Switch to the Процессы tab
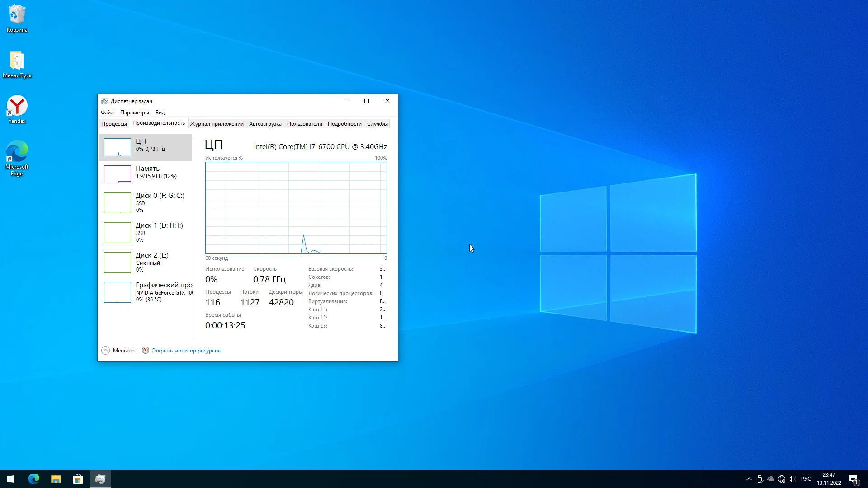 [114, 124]
